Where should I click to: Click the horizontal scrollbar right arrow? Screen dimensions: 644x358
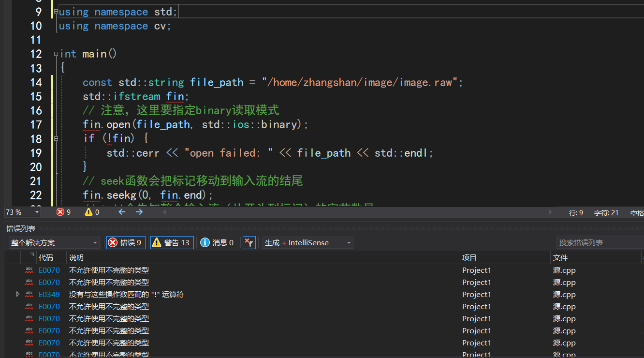(550, 212)
